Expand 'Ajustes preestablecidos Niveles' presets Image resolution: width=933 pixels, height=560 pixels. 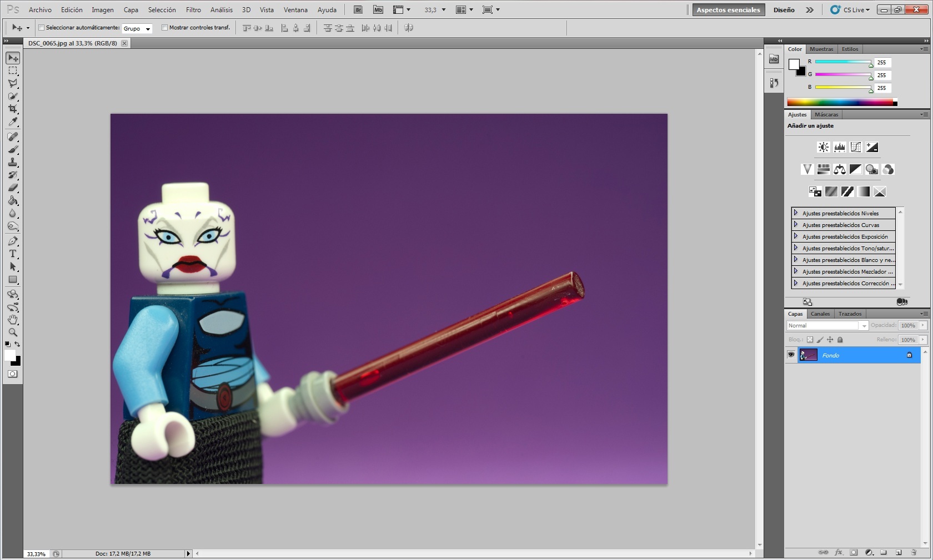tap(796, 213)
